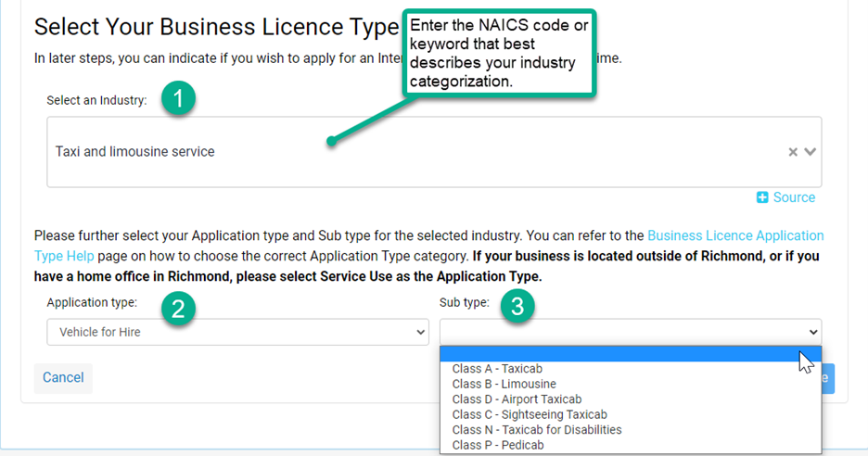Pick Class P - Pedicab option
868x456 pixels.
(x=497, y=445)
